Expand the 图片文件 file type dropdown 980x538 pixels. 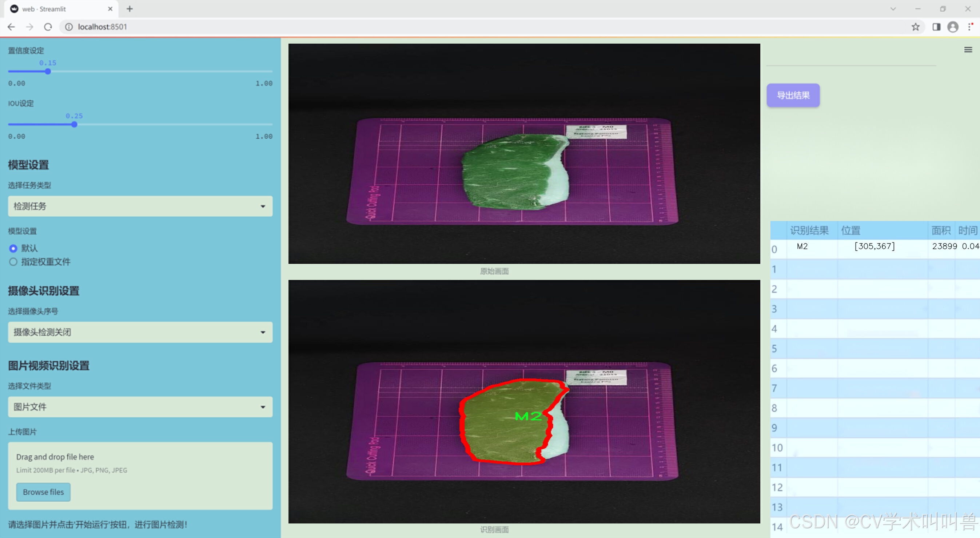click(x=140, y=407)
